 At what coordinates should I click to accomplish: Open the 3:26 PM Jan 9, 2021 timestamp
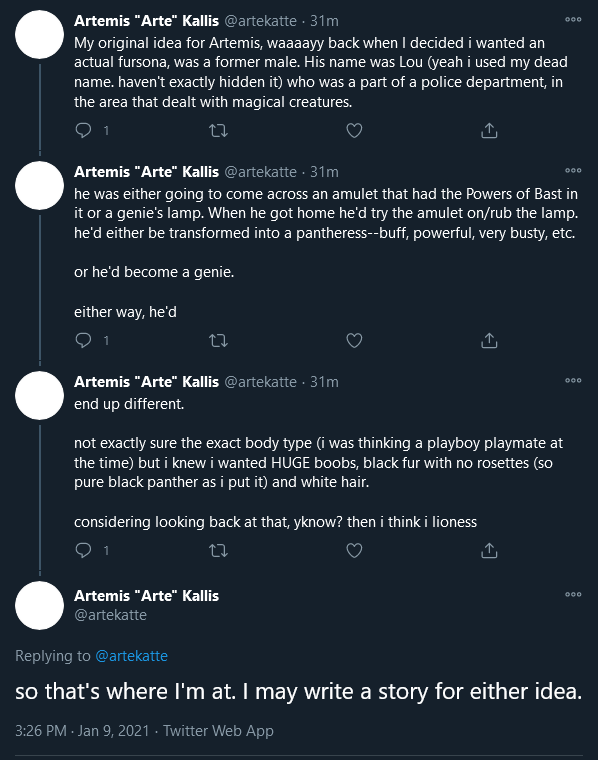coord(82,730)
